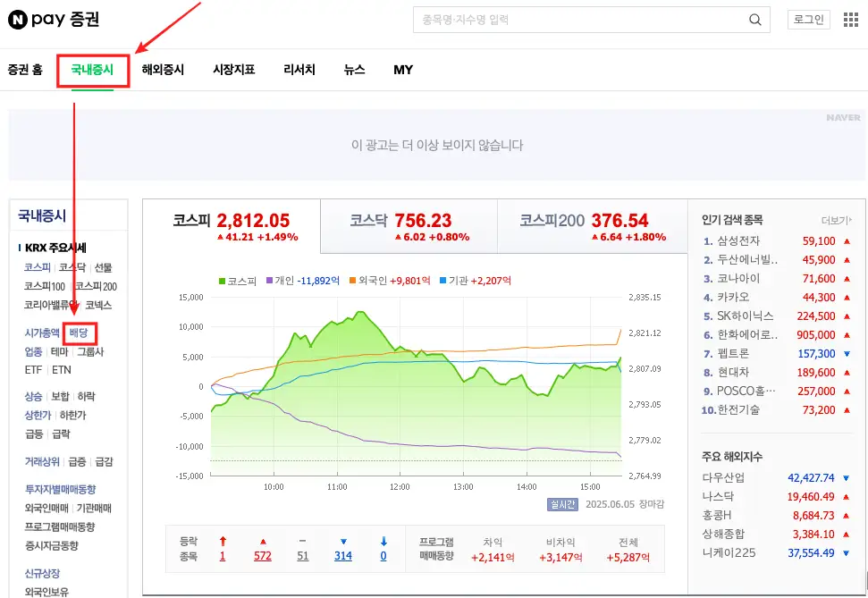This screenshot has width=868, height=598.
Task: Select the 코스피200 376.54 index tab
Action: click(593, 226)
